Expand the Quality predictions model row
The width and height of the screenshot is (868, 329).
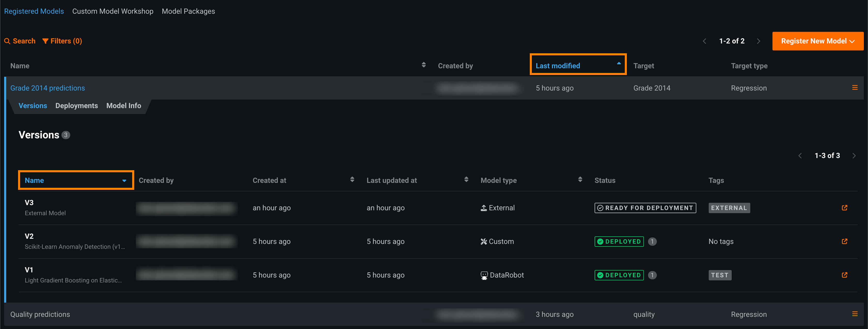pos(40,314)
